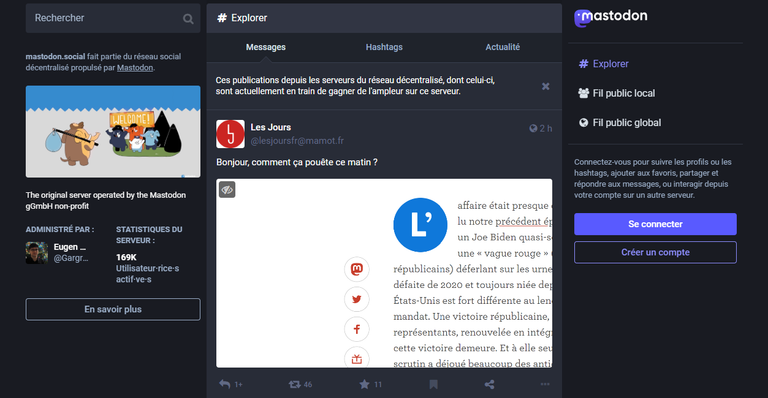The width and height of the screenshot is (768, 398).
Task: Click the post text 'Bonjour, comment ça pouête ce matin ?'
Action: click(297, 162)
